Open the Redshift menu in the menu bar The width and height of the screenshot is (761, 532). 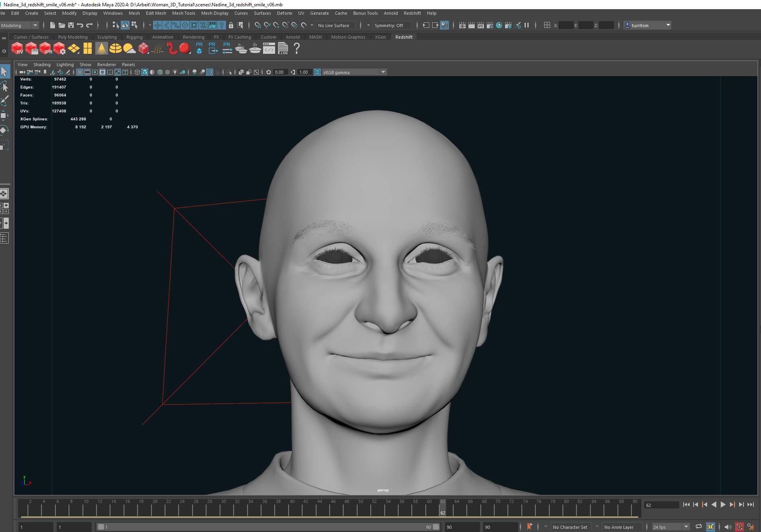(412, 13)
